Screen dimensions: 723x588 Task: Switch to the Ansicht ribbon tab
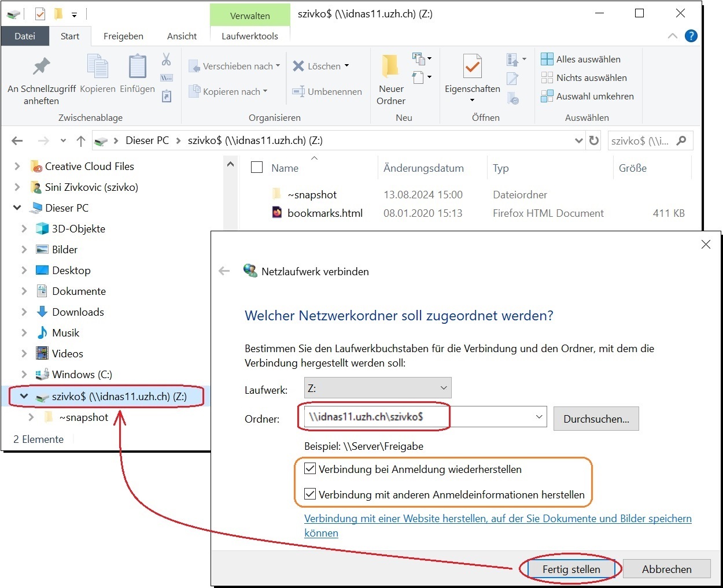(x=181, y=36)
